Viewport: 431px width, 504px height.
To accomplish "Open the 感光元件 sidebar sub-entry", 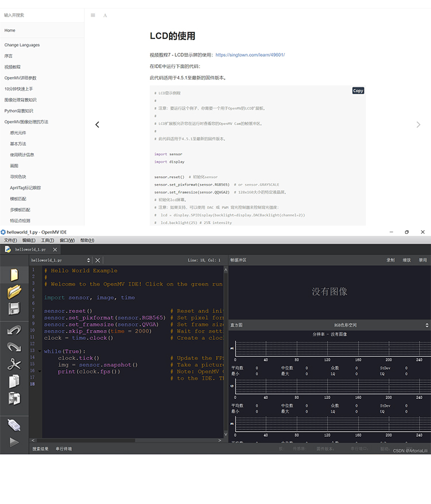I will click(18, 133).
